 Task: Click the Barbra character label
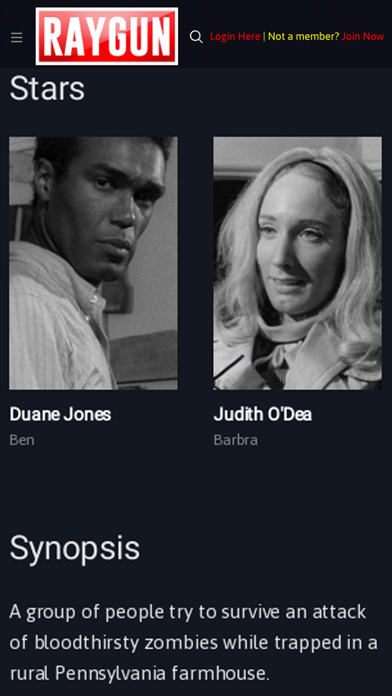pos(236,440)
